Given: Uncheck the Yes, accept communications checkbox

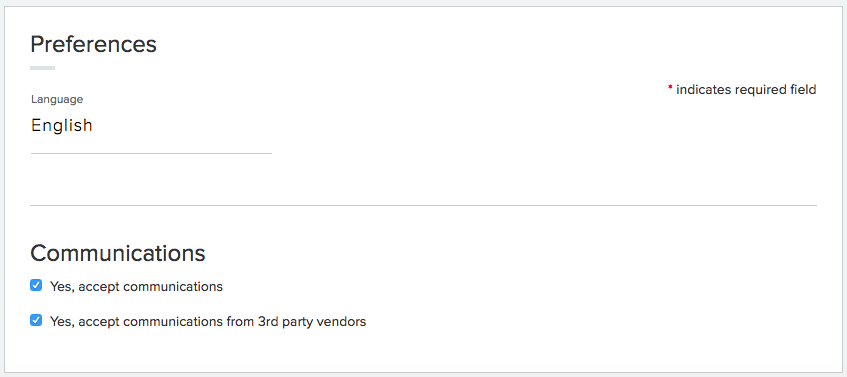Looking at the screenshot, I should [36, 285].
